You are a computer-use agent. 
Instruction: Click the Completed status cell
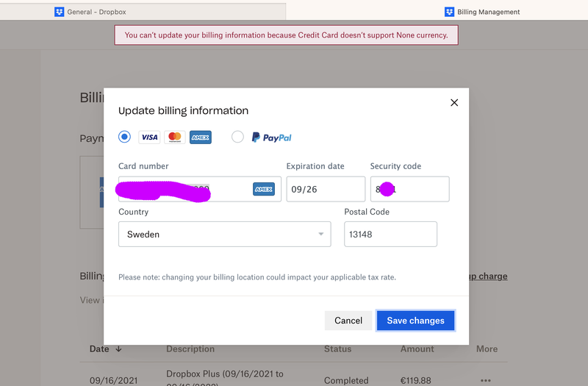pos(346,380)
